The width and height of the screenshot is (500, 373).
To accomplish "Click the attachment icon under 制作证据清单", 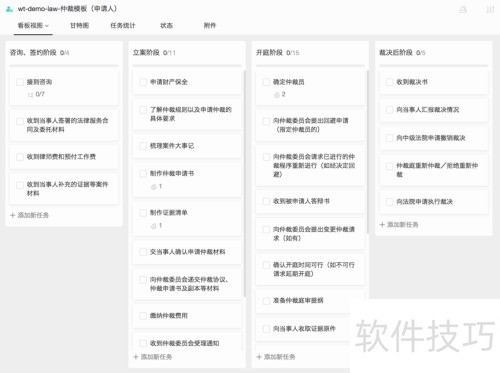I will [154, 226].
